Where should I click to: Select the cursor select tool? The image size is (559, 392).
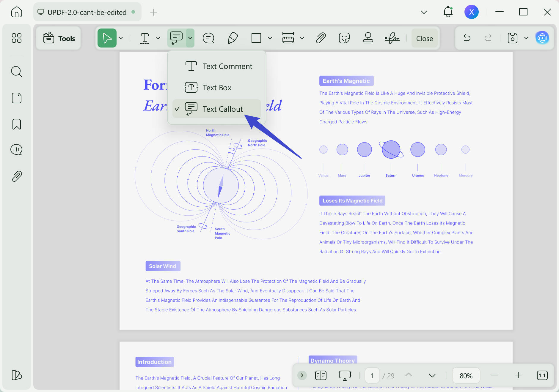pyautogui.click(x=107, y=38)
